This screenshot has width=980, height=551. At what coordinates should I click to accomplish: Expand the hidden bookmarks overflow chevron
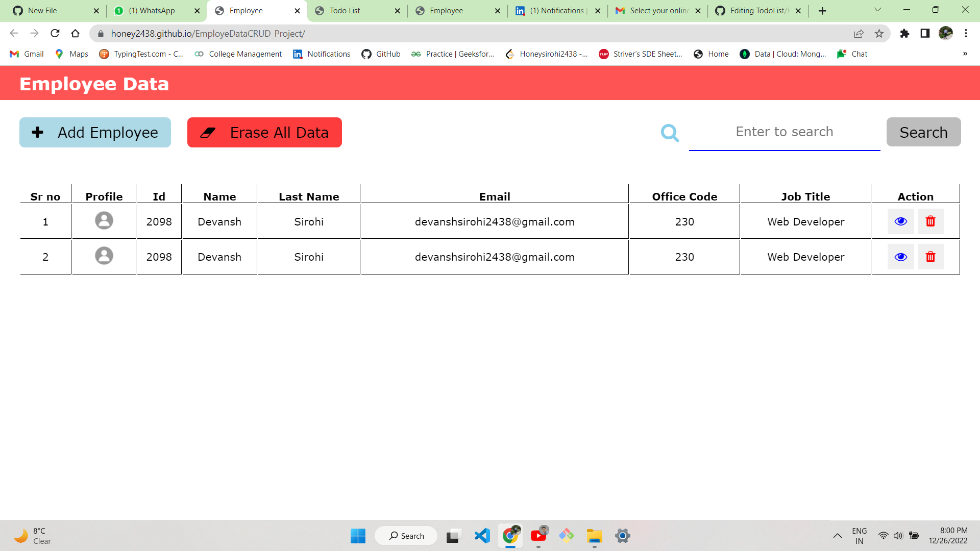tap(965, 54)
